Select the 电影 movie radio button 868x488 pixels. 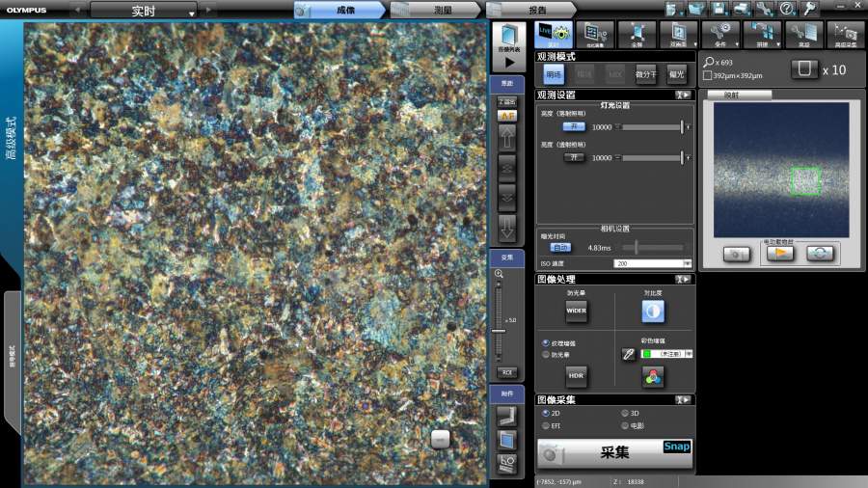(625, 426)
